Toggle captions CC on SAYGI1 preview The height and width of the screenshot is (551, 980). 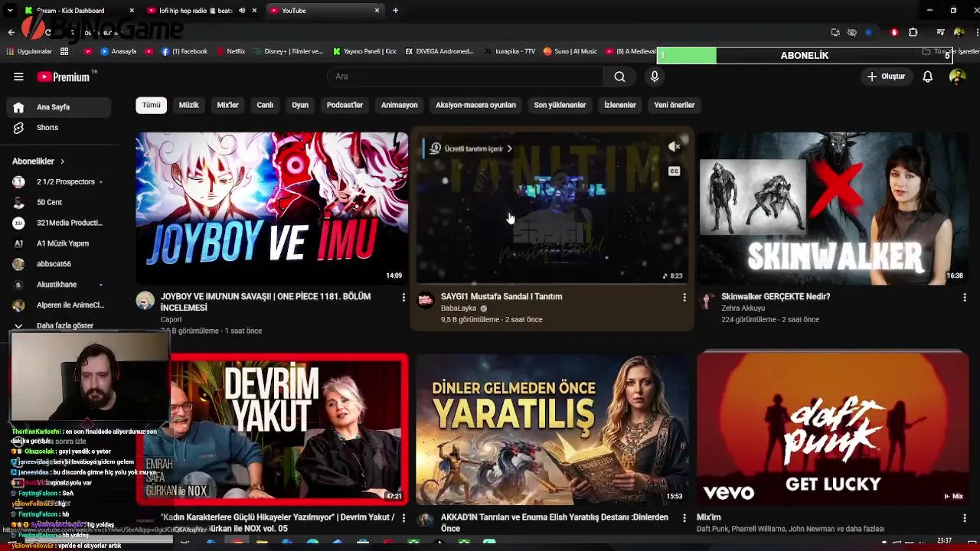tap(674, 171)
